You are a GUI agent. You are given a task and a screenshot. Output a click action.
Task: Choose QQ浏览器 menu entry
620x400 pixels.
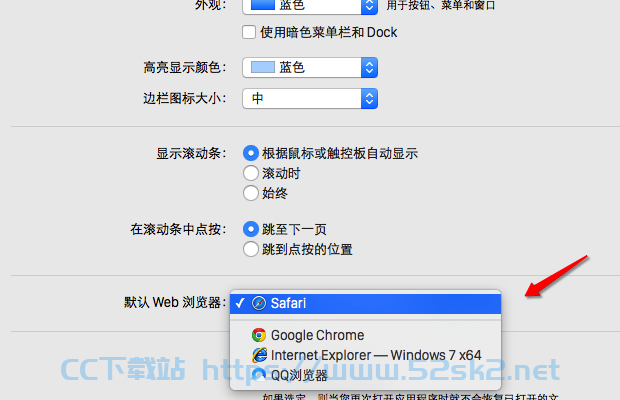click(x=365, y=375)
